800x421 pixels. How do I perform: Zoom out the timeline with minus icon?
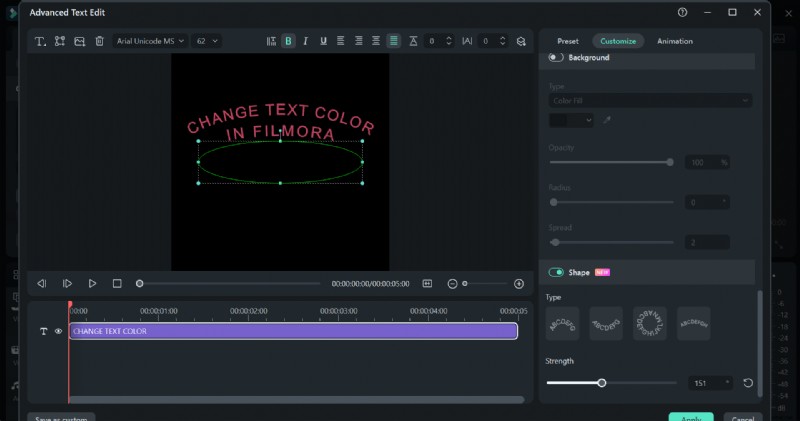452,284
